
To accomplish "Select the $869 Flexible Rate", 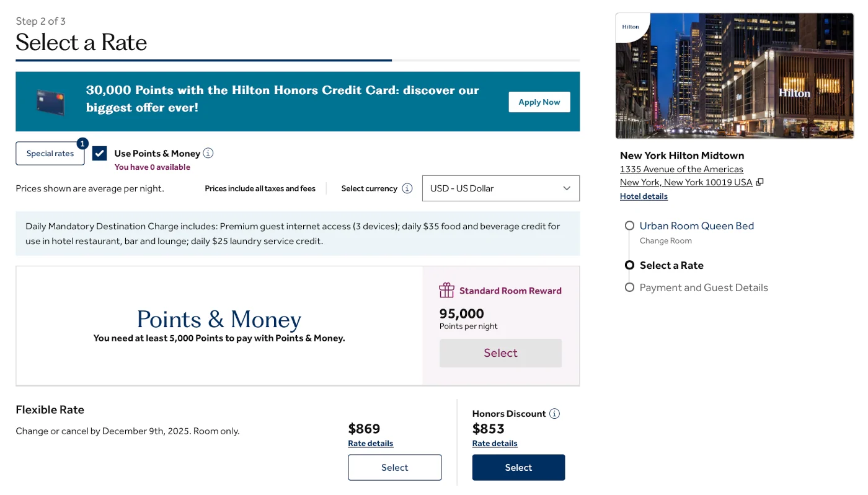I will 395,468.
